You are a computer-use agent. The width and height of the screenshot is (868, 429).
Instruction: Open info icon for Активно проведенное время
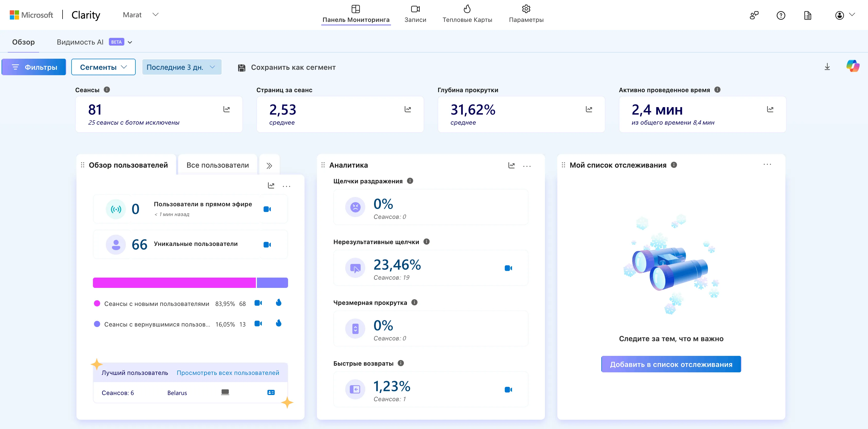(x=717, y=90)
